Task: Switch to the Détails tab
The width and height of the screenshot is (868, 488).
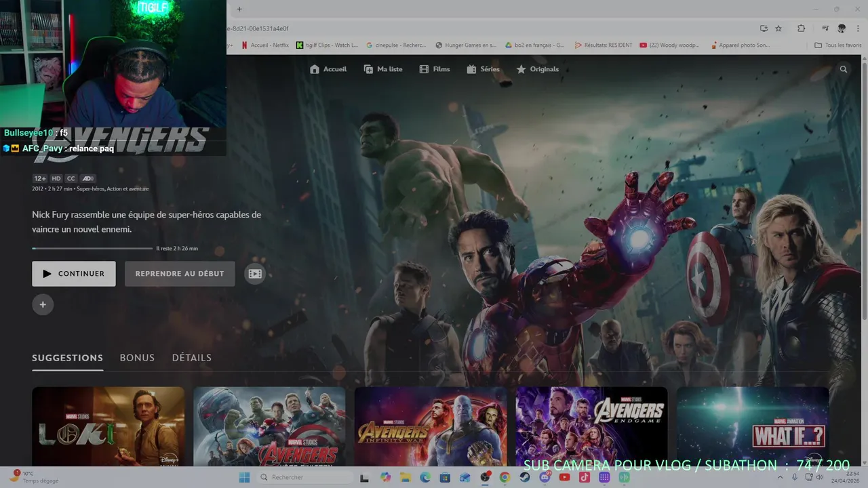Action: (x=192, y=358)
